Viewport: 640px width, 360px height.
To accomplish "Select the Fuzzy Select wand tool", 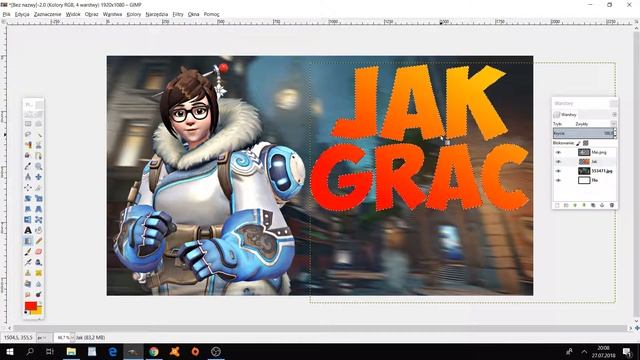I will point(38,134).
